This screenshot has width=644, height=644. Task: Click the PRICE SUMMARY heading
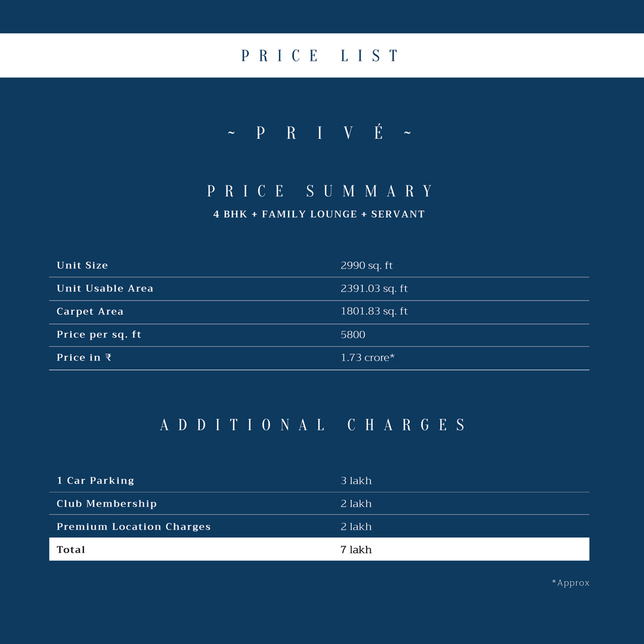(319, 191)
